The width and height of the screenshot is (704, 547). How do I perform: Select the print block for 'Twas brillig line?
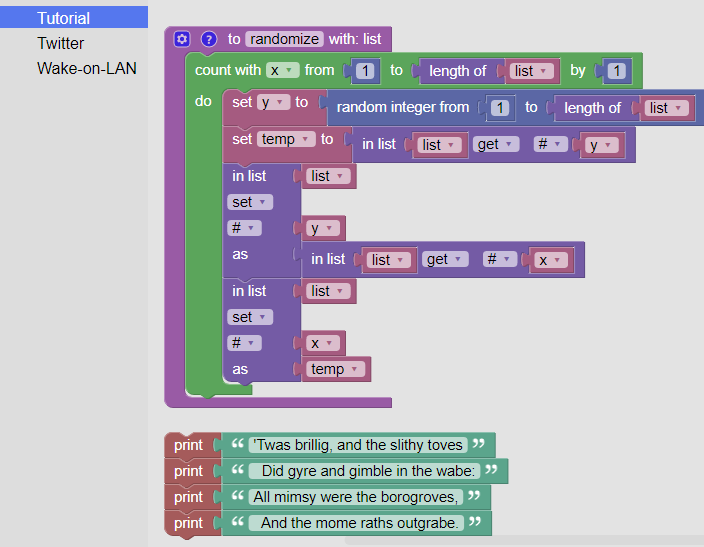(189, 445)
